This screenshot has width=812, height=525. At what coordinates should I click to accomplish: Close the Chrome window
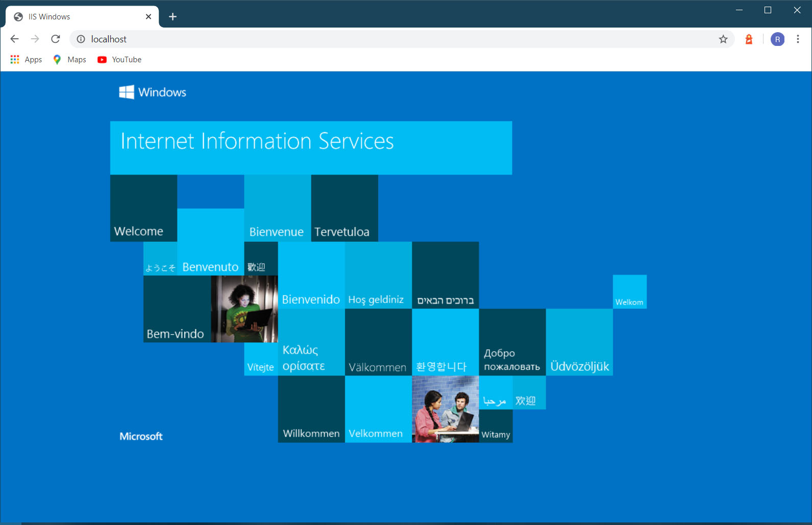coord(797,10)
